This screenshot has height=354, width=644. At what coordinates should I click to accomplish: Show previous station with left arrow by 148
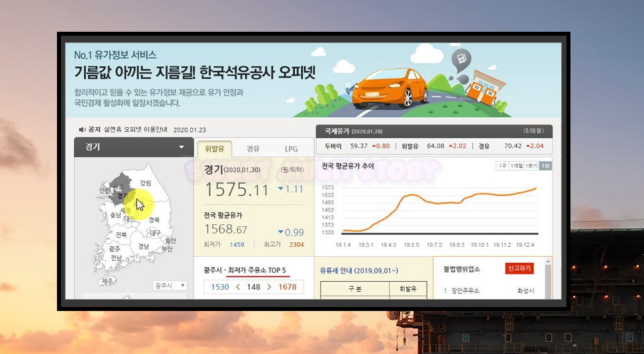coord(238,287)
